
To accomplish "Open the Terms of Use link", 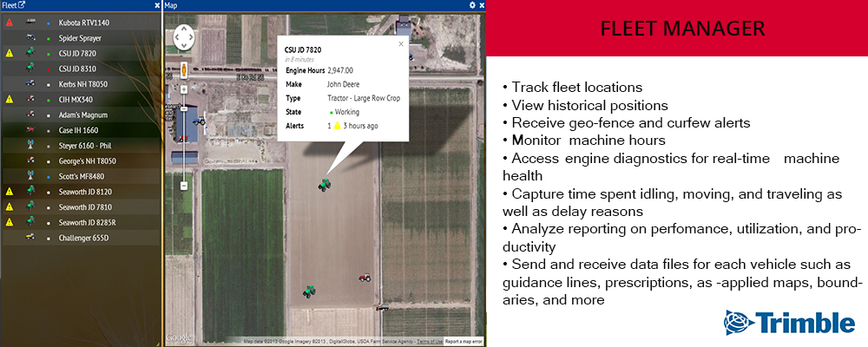I will tap(429, 341).
